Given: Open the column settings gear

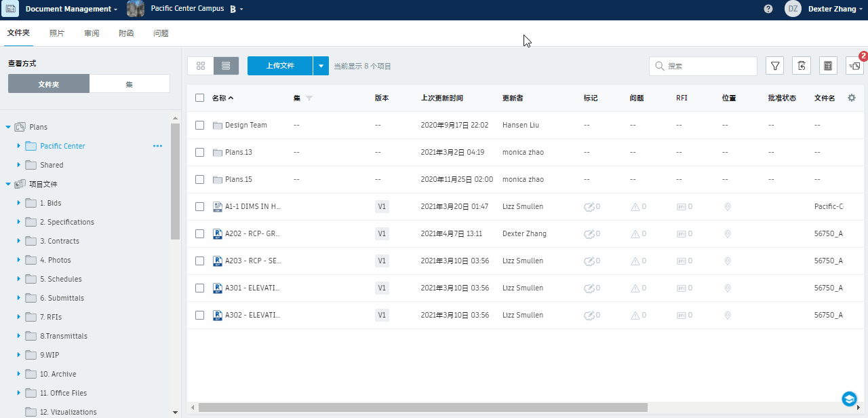Looking at the screenshot, I should point(852,98).
